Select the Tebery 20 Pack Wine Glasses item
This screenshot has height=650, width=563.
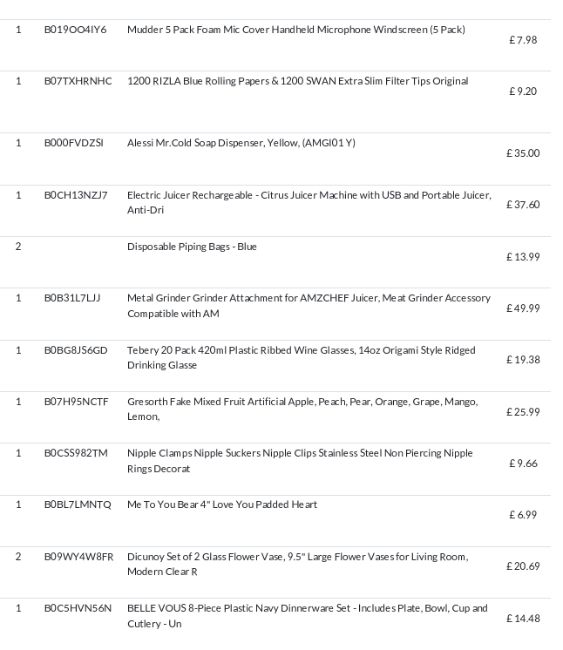coord(301,358)
